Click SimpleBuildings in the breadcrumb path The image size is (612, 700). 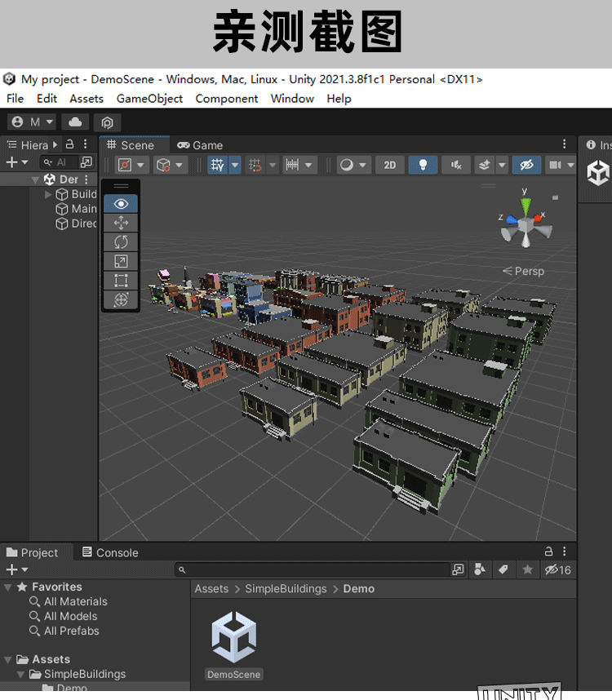pyautogui.click(x=286, y=589)
